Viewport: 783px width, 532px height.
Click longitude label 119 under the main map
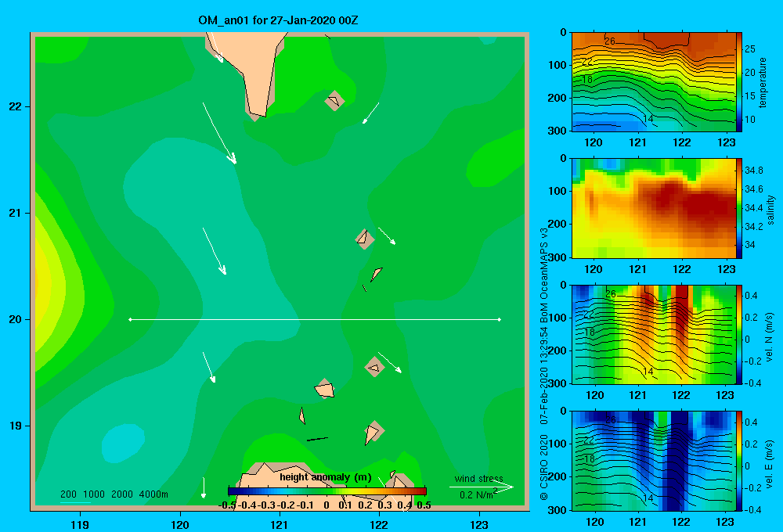coord(80,524)
